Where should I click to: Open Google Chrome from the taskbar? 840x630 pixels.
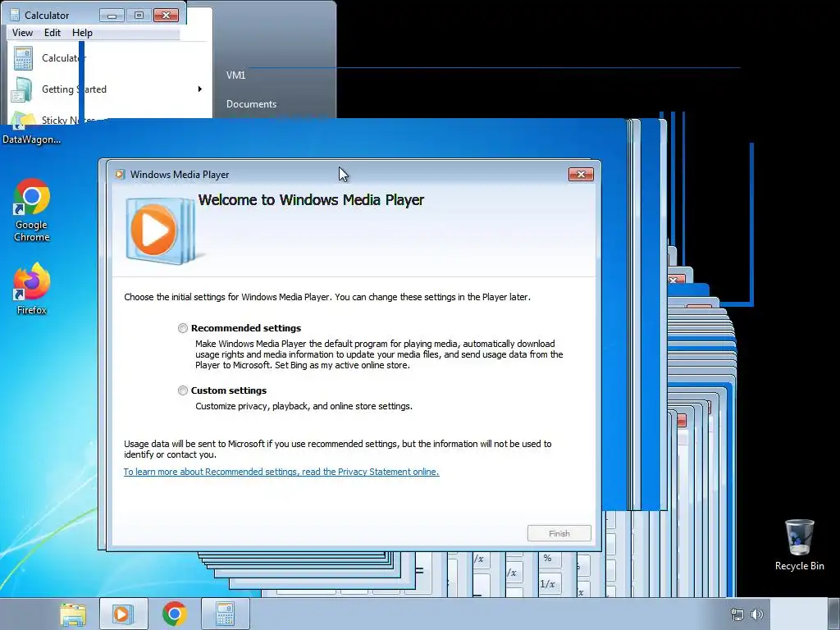pyautogui.click(x=174, y=614)
